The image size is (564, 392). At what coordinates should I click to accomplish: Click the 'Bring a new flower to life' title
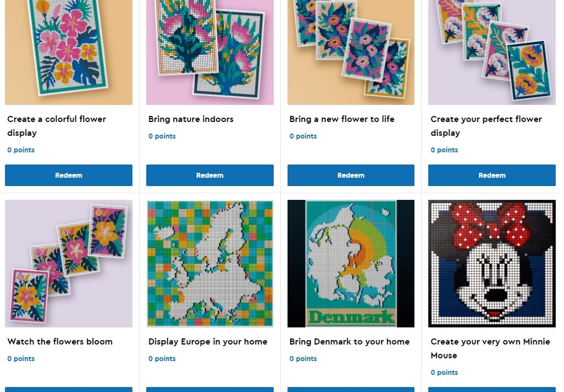342,119
